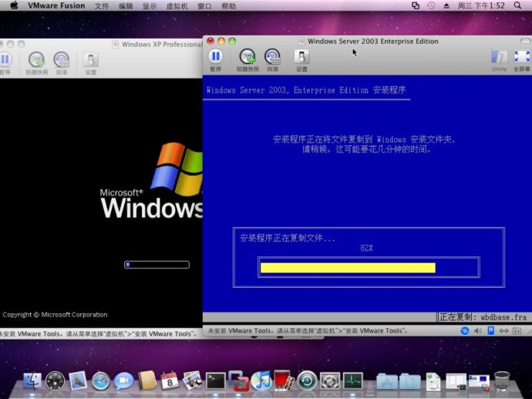Click the 82% progress text

366,249
